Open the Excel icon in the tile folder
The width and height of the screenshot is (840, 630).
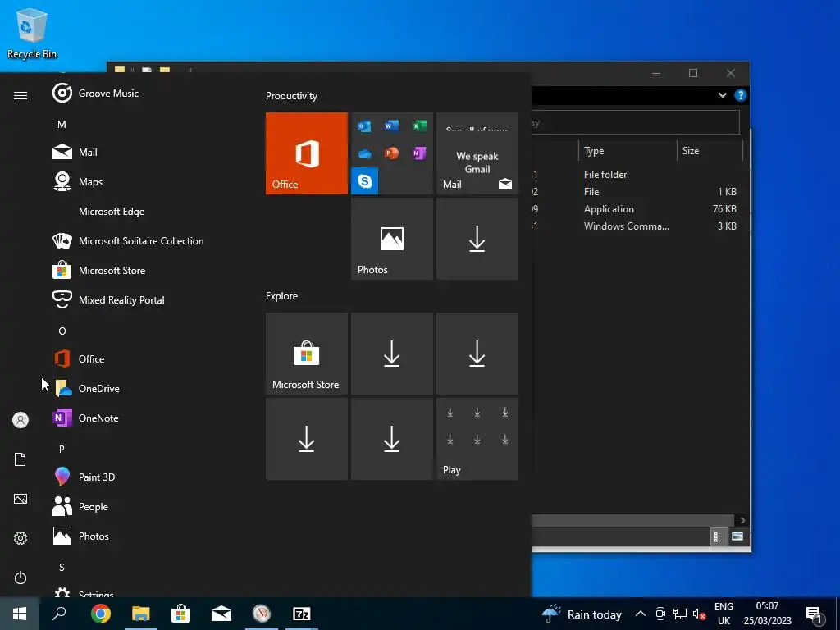419,126
